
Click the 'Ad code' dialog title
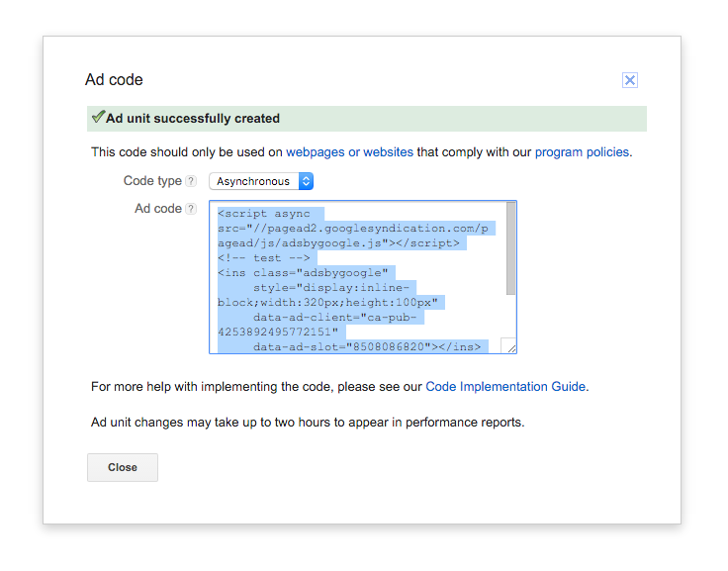pos(114,80)
